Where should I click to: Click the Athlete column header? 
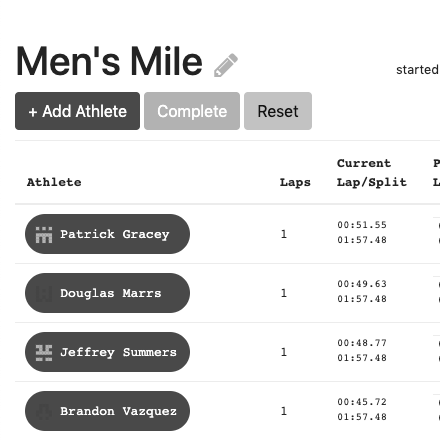(x=54, y=182)
